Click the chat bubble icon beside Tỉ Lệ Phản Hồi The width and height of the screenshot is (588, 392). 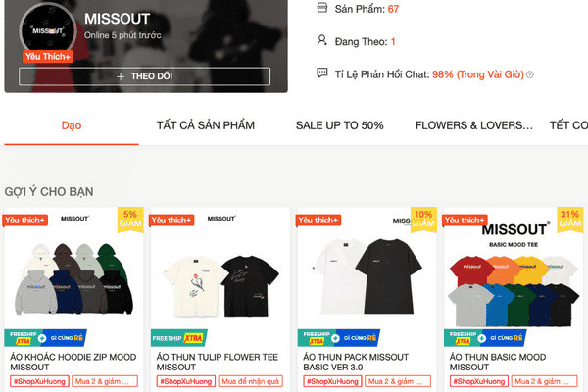click(x=322, y=73)
